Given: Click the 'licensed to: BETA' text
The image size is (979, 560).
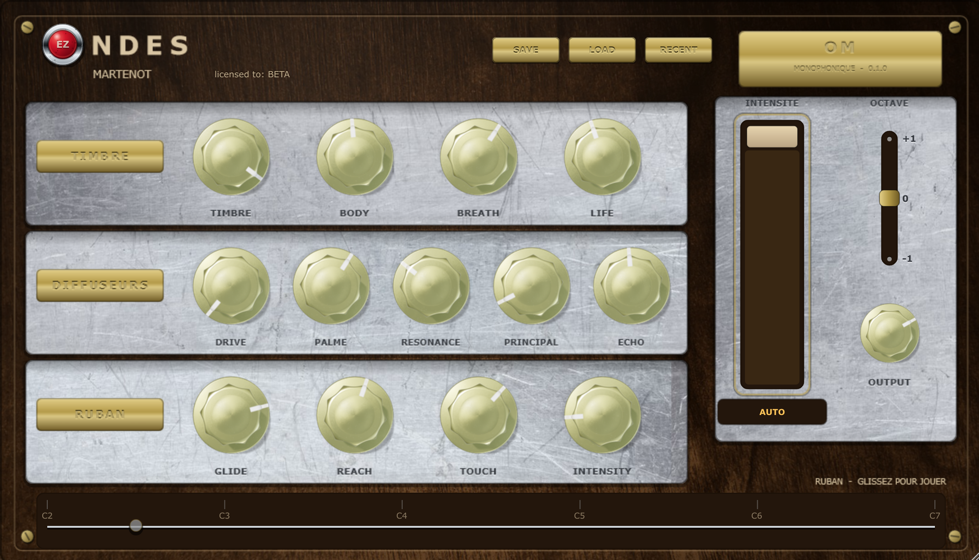Looking at the screenshot, I should pos(252,74).
